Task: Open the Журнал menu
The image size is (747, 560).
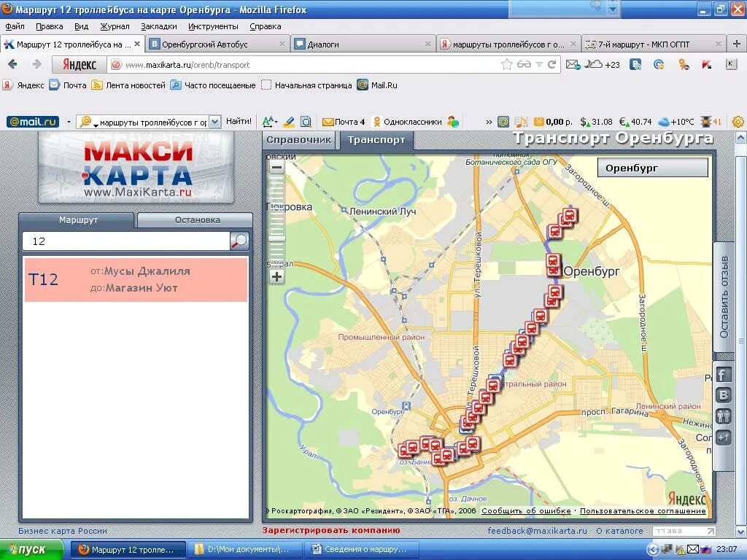Action: click(x=115, y=26)
